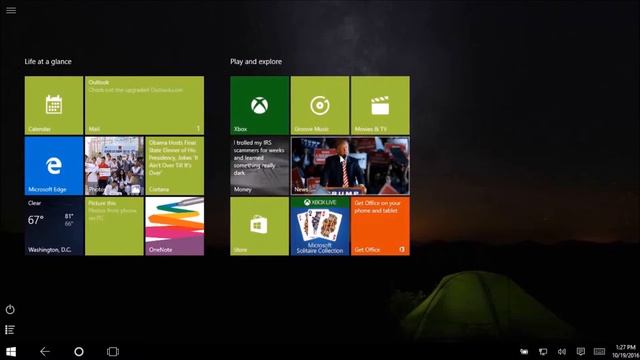Click the Play and explore group title

coord(256,62)
